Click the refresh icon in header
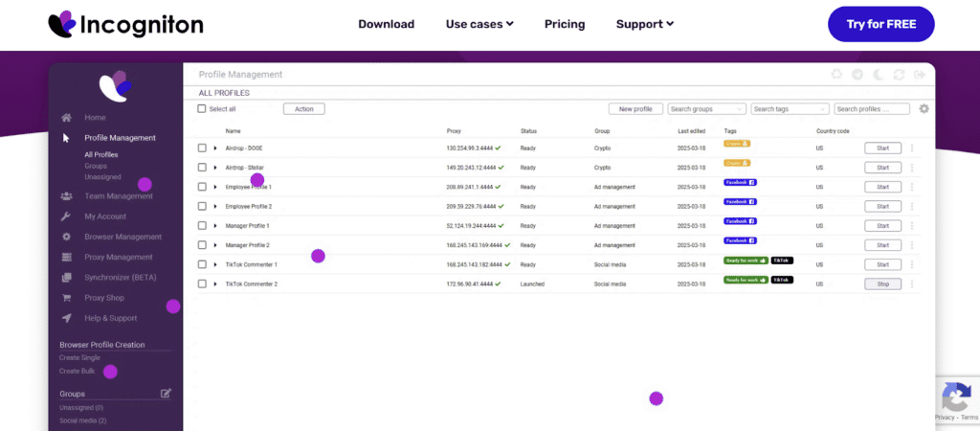Viewport: 980px width, 431px height. 900,75
